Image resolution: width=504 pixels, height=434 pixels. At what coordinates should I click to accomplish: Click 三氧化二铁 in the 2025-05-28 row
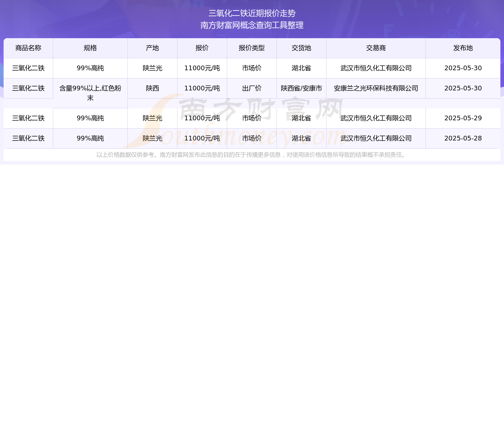[28, 138]
